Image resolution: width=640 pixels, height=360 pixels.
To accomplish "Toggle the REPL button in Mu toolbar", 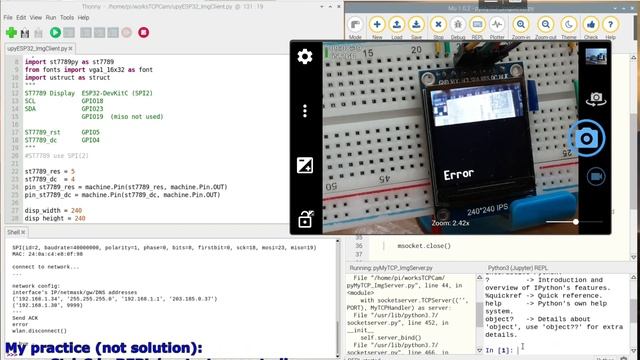I will coord(477,28).
